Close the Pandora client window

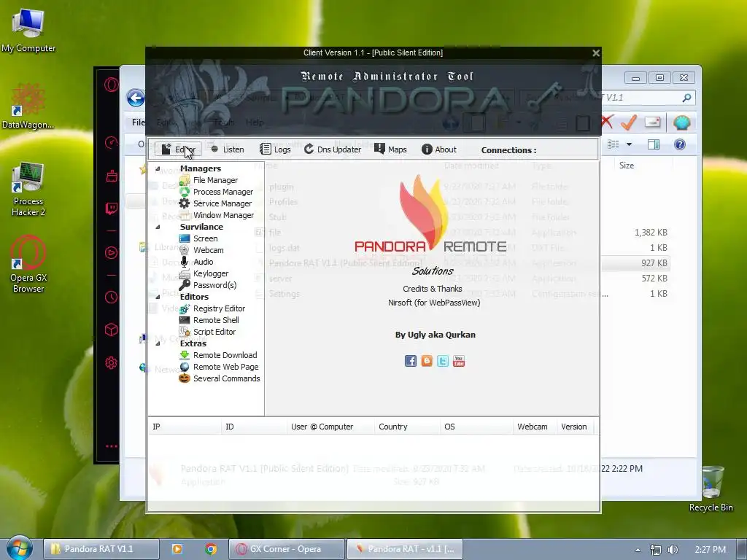point(595,52)
